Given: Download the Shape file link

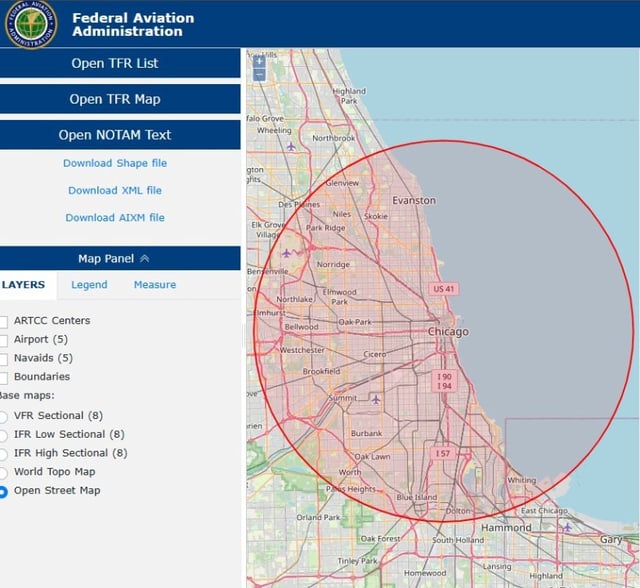Looking at the screenshot, I should pos(115,163).
